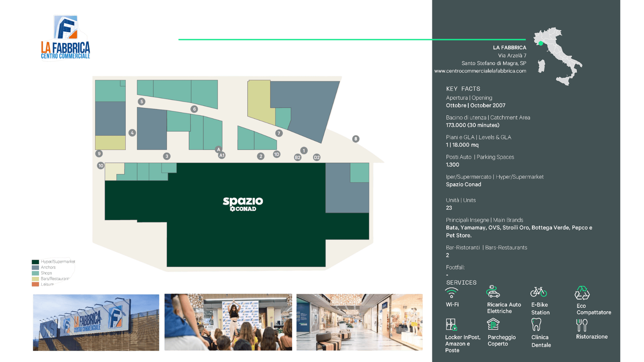Click the 'Ottobre | October 2007' opening date
The height and width of the screenshot is (362, 644).
click(x=476, y=105)
